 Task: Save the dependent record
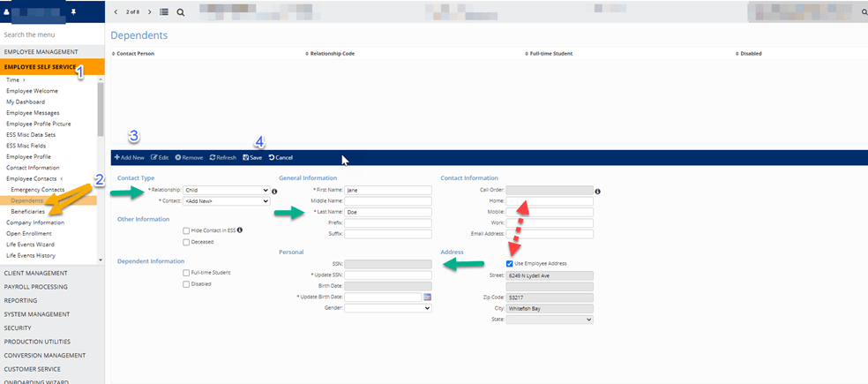click(x=252, y=158)
